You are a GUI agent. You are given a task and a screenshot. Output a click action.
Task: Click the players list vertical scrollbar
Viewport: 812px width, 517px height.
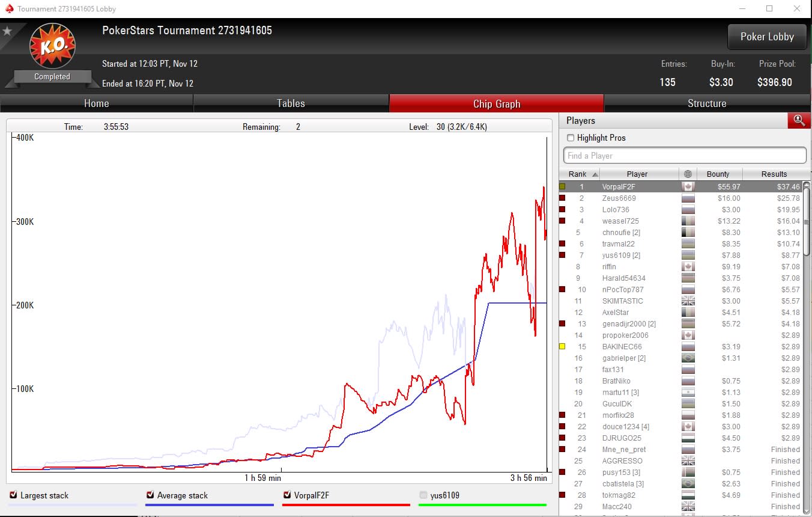coord(807,222)
